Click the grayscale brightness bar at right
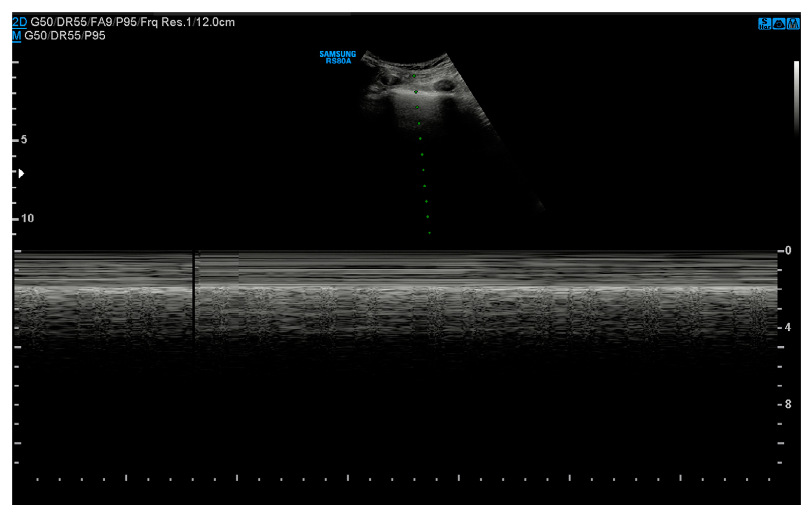Screen dimensions: 812x519 pos(796,97)
